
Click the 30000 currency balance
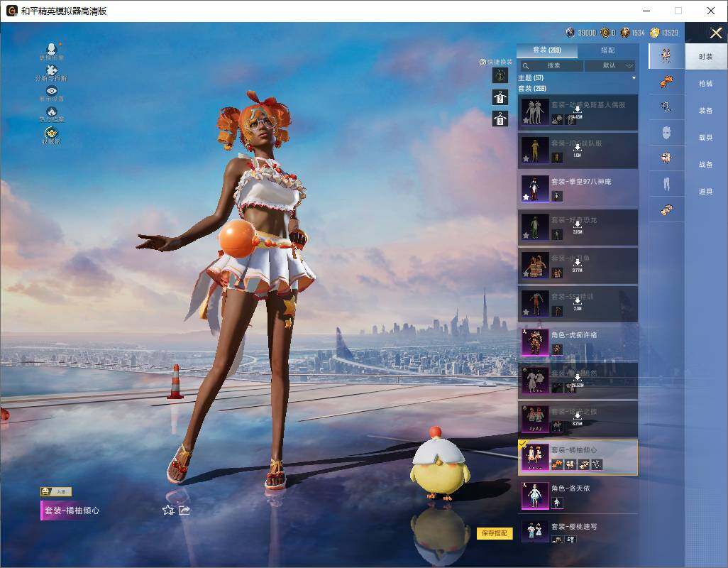(x=586, y=33)
